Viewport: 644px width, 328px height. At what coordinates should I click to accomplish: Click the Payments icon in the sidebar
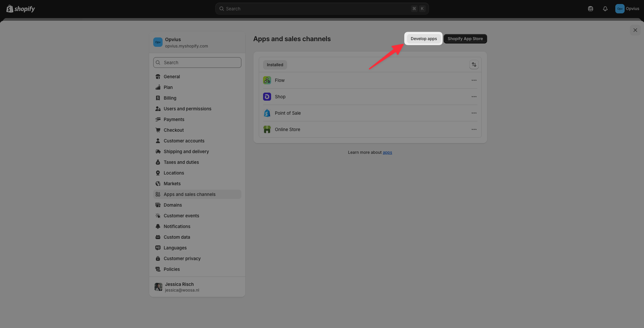[x=158, y=119]
